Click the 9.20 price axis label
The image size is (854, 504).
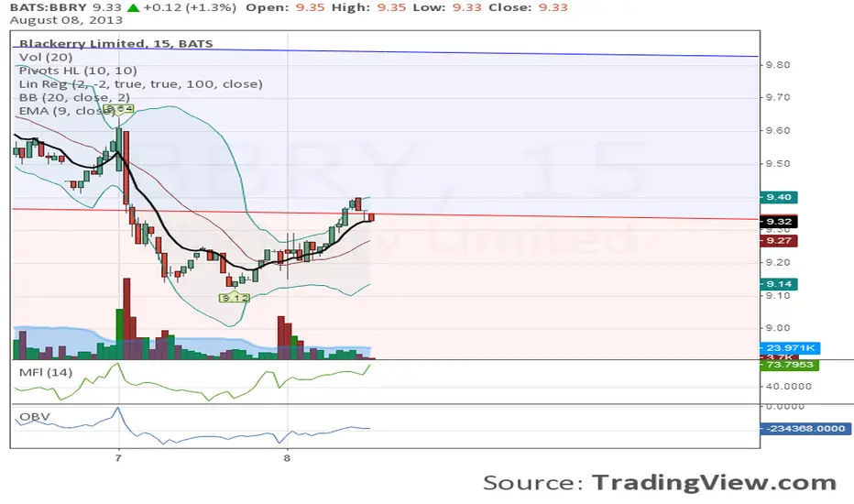778,263
